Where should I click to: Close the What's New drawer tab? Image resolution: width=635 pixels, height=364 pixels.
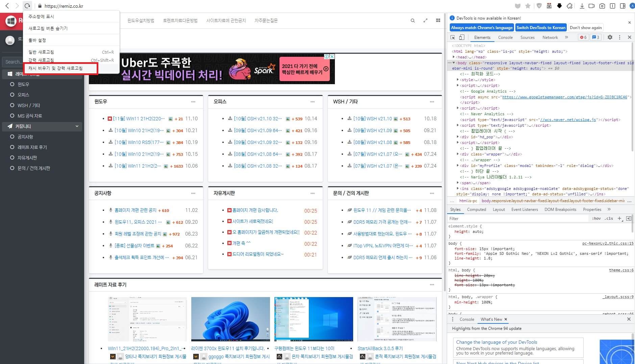pos(506,319)
